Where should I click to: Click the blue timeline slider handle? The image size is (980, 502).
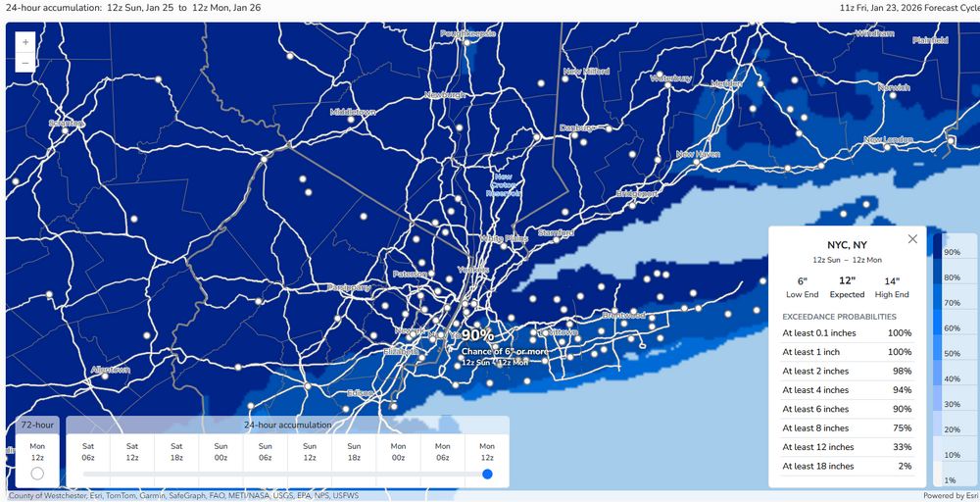click(487, 475)
